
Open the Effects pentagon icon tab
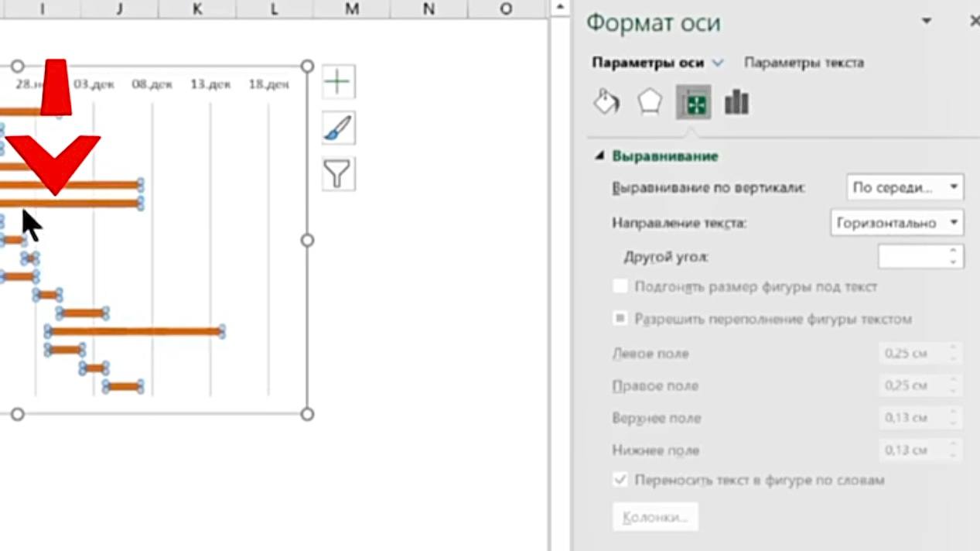(650, 102)
